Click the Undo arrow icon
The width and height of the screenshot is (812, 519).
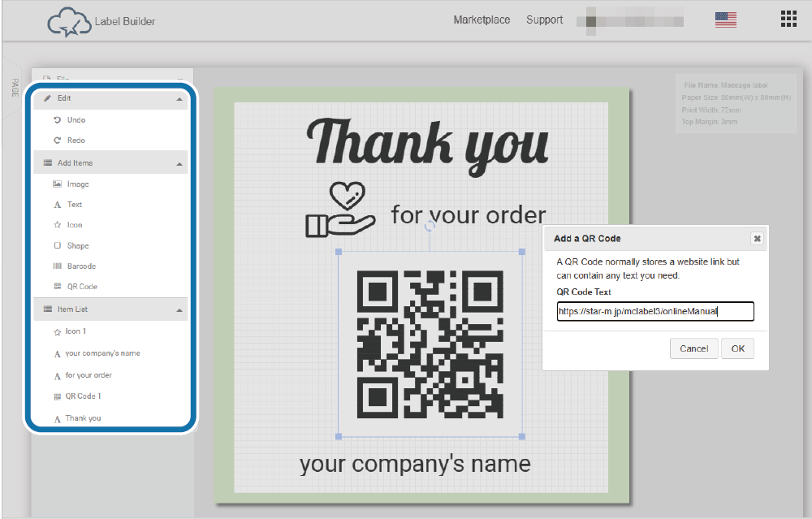(58, 119)
